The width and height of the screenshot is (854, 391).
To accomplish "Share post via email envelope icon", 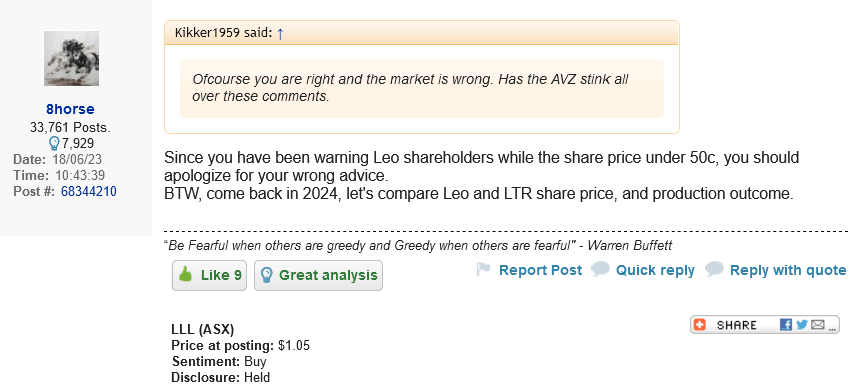I will (818, 325).
